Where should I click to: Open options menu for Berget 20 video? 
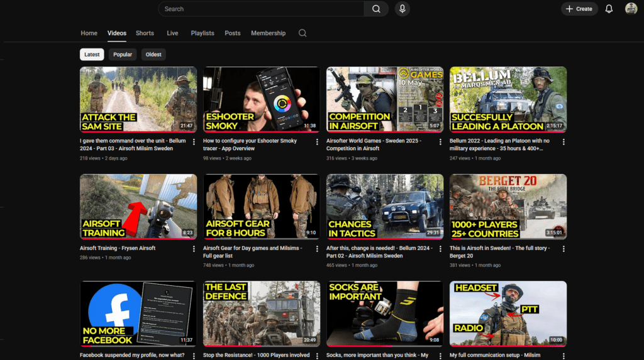point(563,249)
